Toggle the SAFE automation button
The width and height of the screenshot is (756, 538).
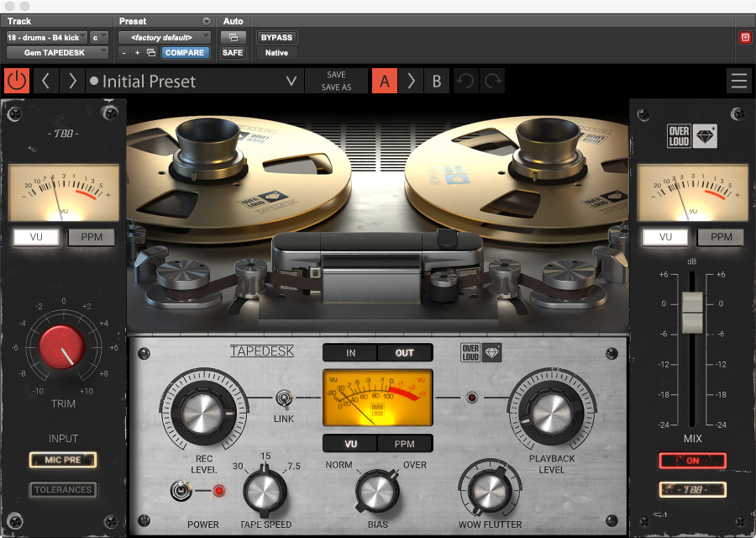[x=233, y=53]
